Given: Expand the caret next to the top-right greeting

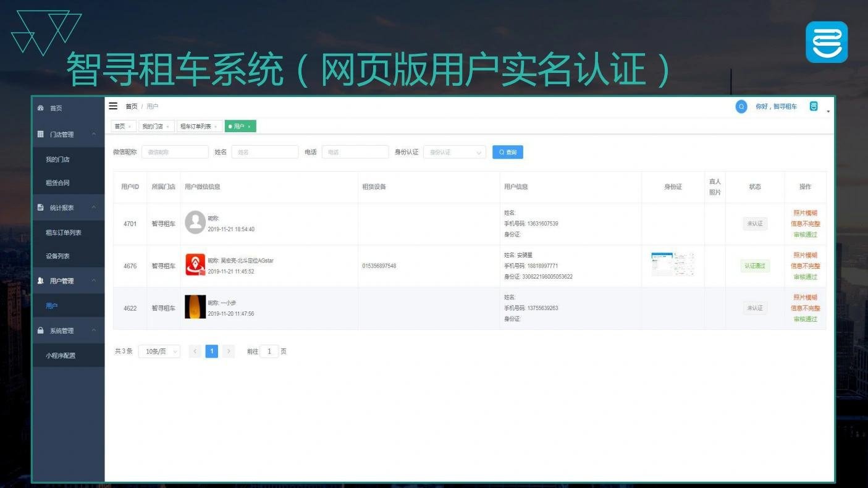Looking at the screenshot, I should tap(829, 112).
